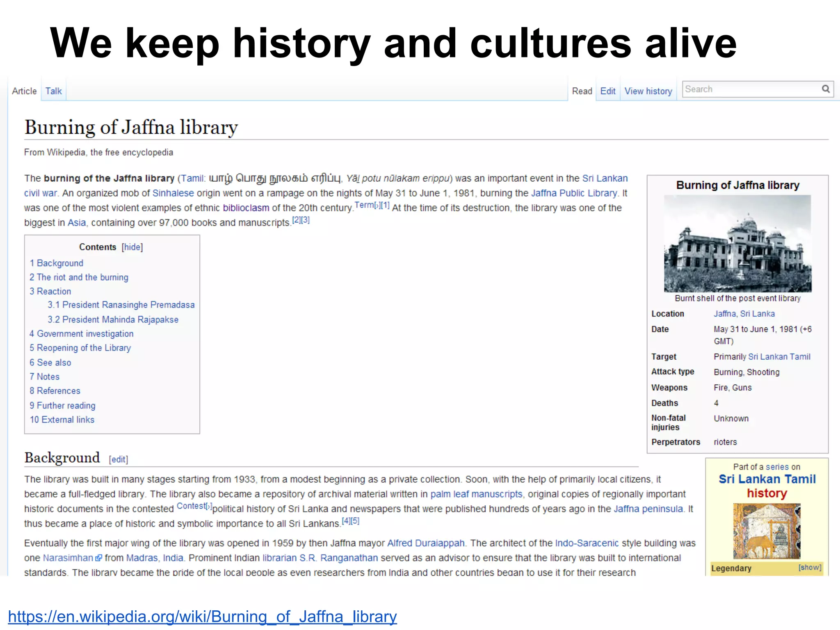The width and height of the screenshot is (840, 630).
Task: Select the Article tab
Action: point(24,91)
